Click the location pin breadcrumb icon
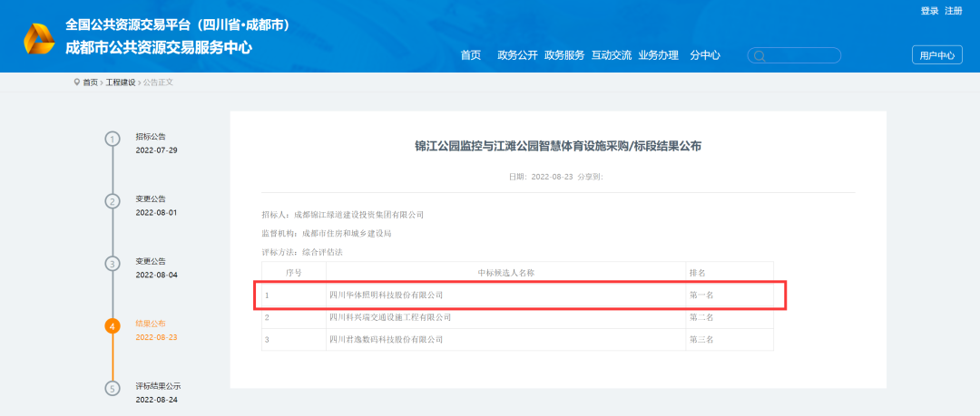The height and width of the screenshot is (416, 980). click(x=77, y=82)
